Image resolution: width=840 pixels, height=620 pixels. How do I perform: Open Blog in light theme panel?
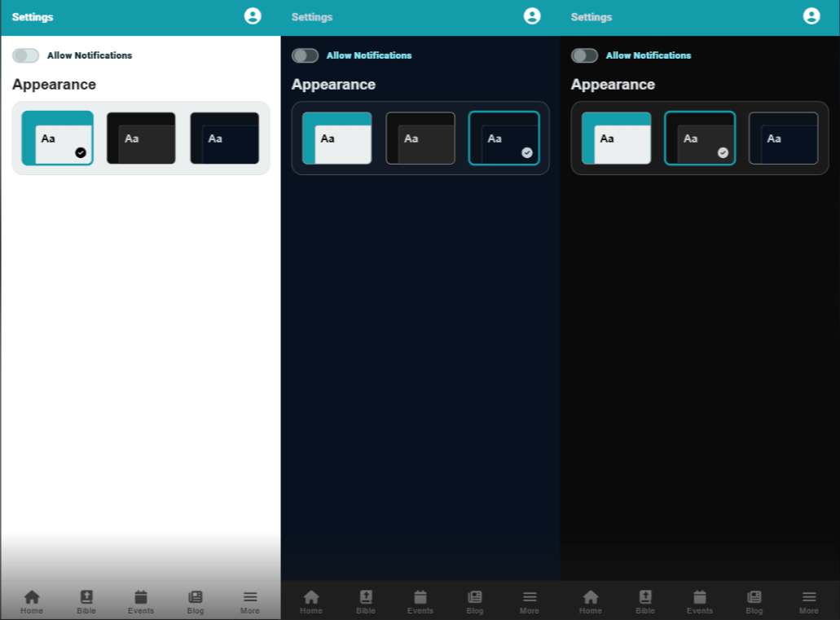point(196,602)
